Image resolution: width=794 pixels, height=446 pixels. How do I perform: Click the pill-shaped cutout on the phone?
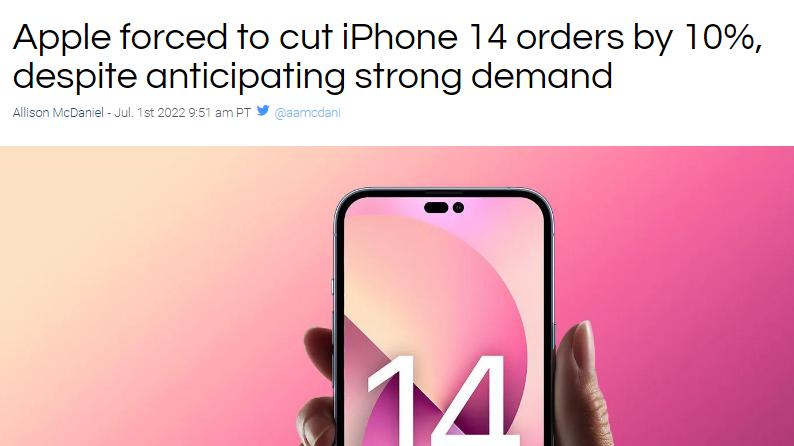pyautogui.click(x=436, y=208)
